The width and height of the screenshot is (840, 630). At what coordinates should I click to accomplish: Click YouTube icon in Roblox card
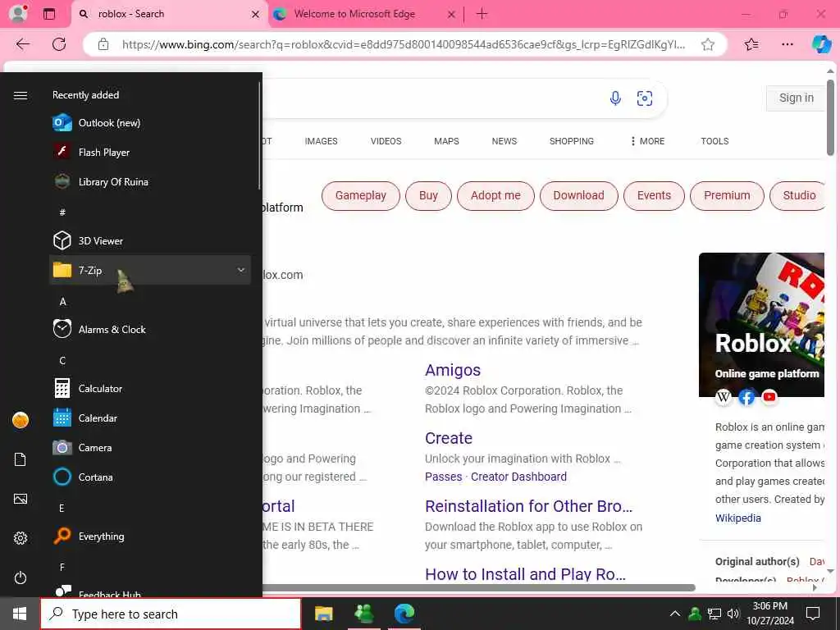click(x=769, y=397)
